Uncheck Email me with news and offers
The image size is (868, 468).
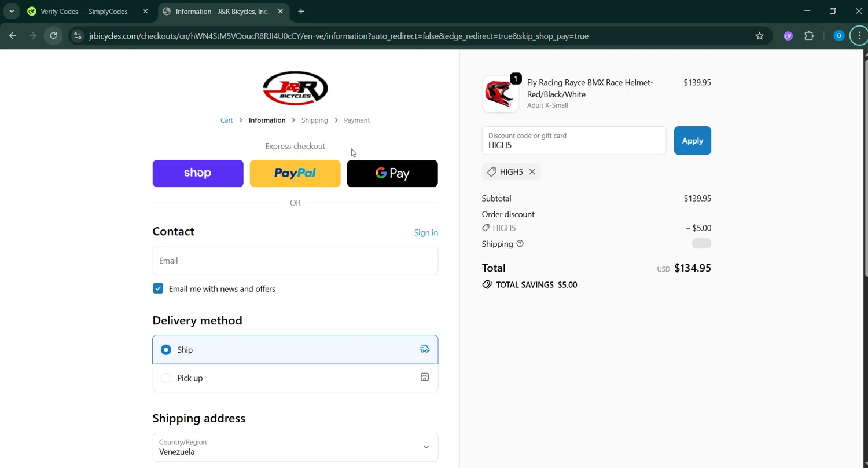click(x=158, y=288)
